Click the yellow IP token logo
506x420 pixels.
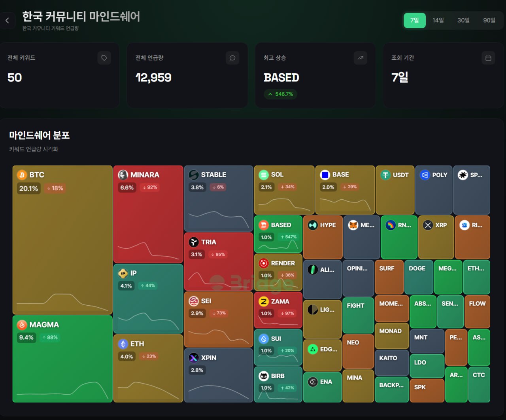(x=123, y=273)
